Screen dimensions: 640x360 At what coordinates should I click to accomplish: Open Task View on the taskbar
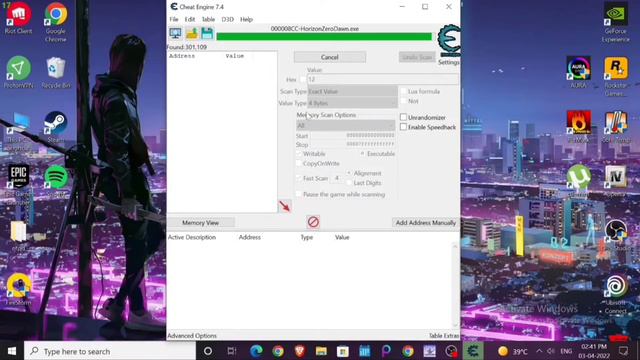pos(232,351)
